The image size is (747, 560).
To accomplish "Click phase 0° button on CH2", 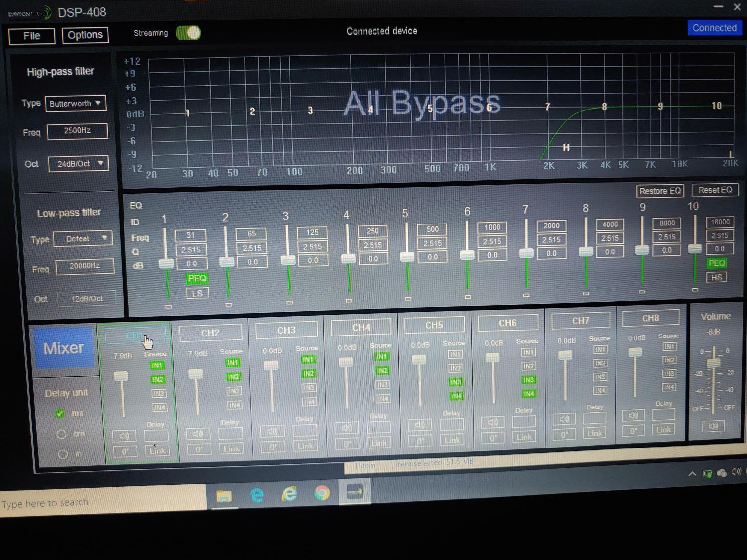I will coord(199,449).
